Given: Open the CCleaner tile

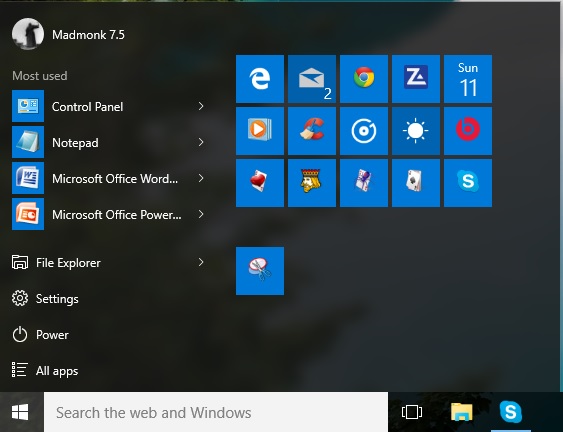Looking at the screenshot, I should coord(312,131).
